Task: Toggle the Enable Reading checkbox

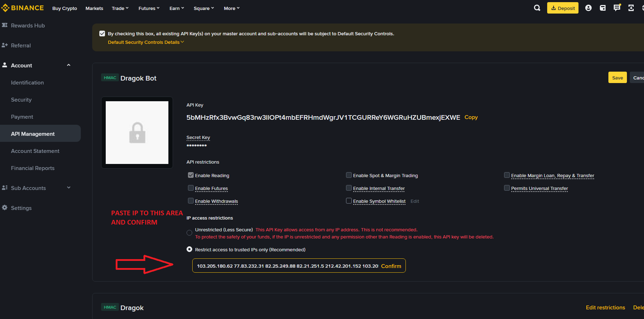Action: [x=191, y=175]
